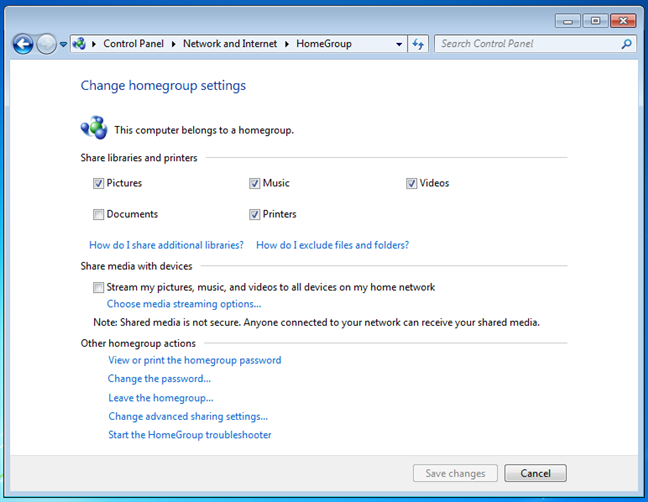Click the 'Share libraries and printers' section label
This screenshot has height=502, width=648.
(x=139, y=158)
